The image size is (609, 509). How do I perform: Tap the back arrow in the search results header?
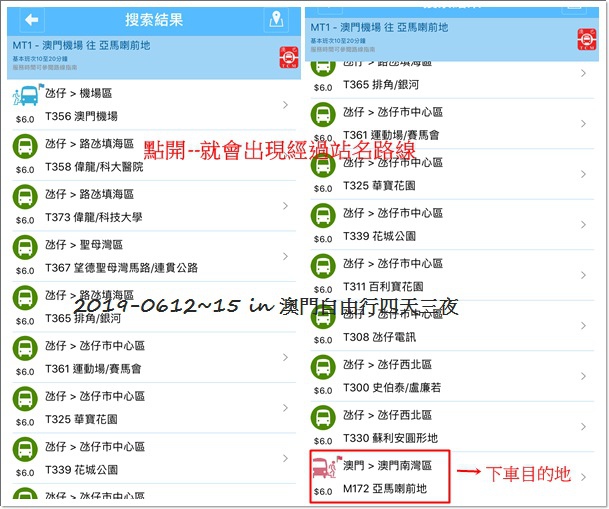click(31, 20)
